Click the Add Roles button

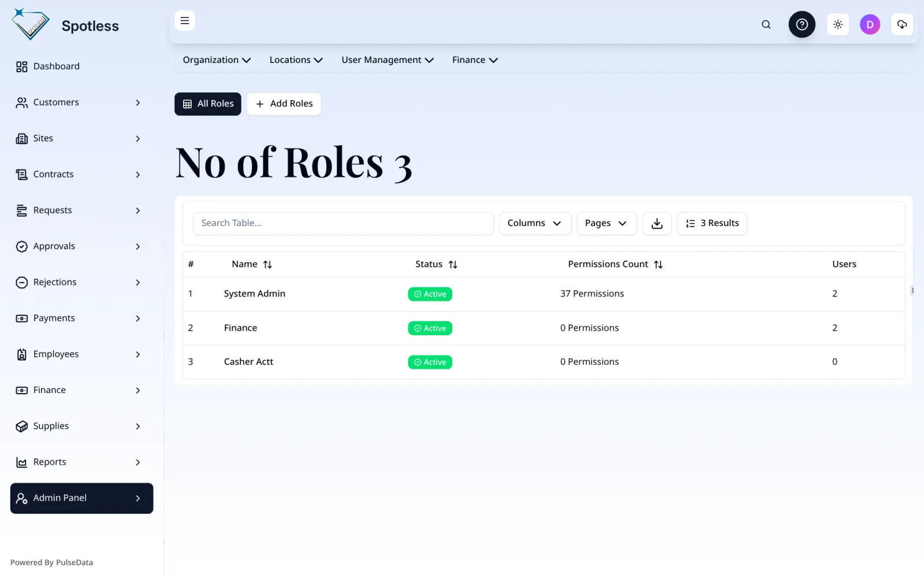tap(284, 104)
